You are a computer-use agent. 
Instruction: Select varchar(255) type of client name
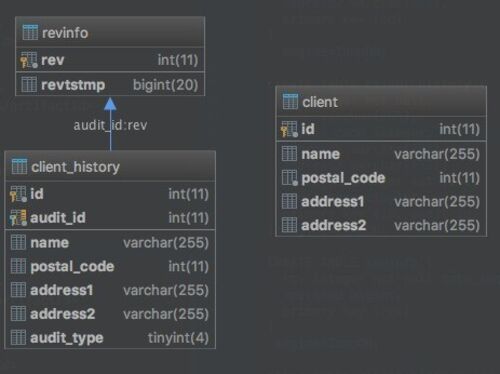437,154
